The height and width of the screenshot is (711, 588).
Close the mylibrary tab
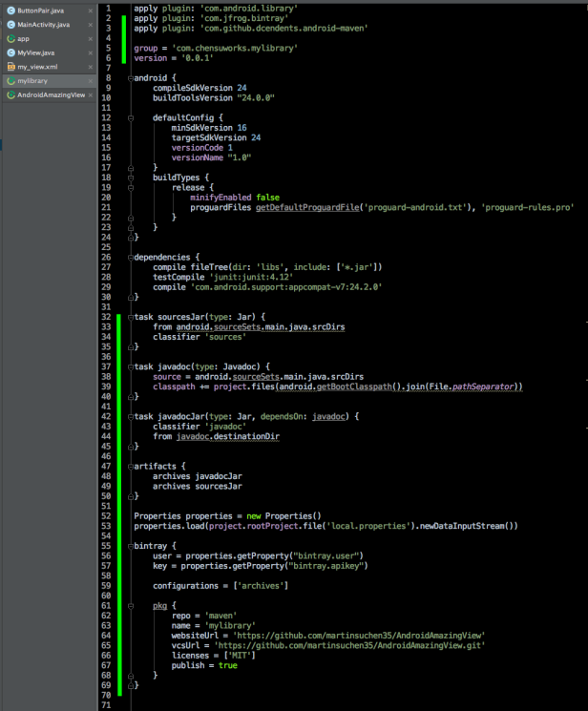tap(91, 81)
